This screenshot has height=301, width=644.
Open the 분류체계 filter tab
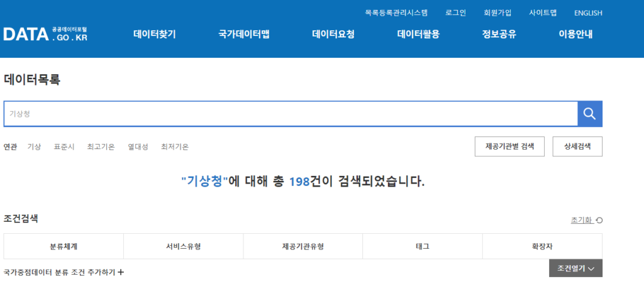(64, 246)
